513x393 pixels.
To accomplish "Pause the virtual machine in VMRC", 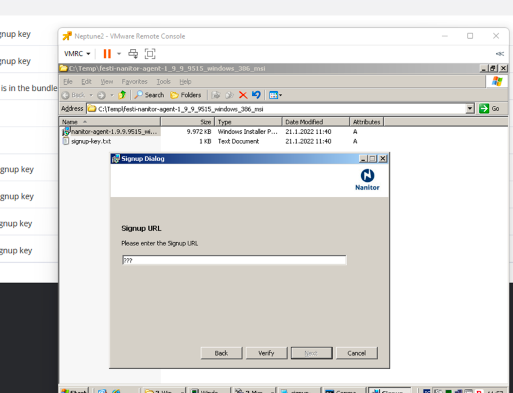I will tap(107, 54).
